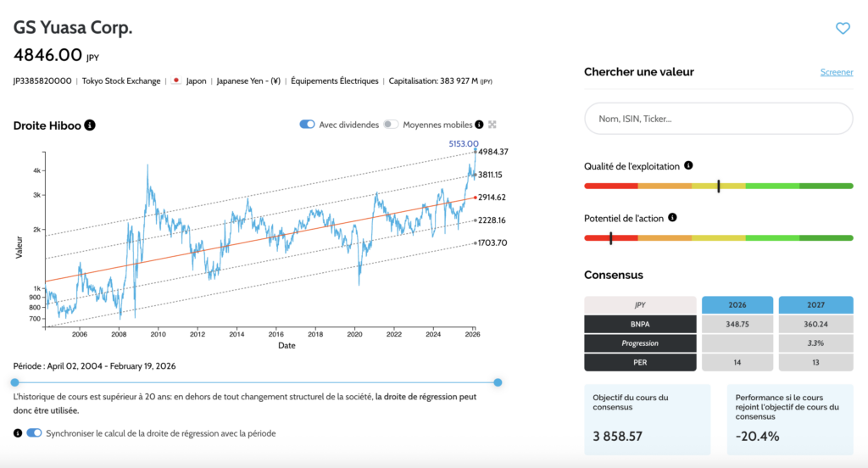Add GS Yuasa to favorites with heart icon
This screenshot has height=468, width=868.
point(842,29)
